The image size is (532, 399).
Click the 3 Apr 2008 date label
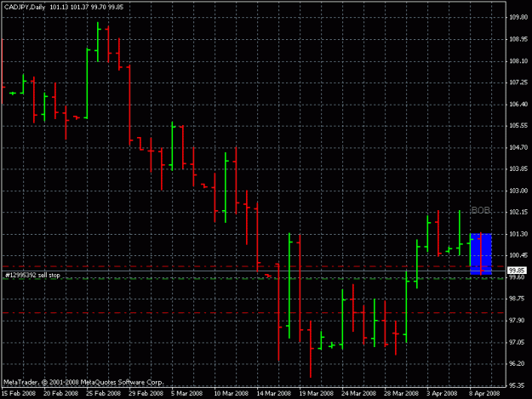click(442, 393)
